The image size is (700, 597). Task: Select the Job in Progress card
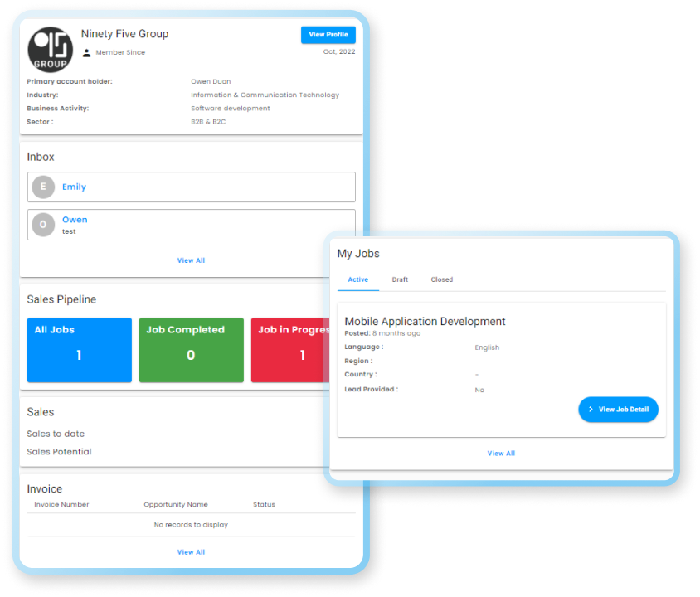click(290, 350)
